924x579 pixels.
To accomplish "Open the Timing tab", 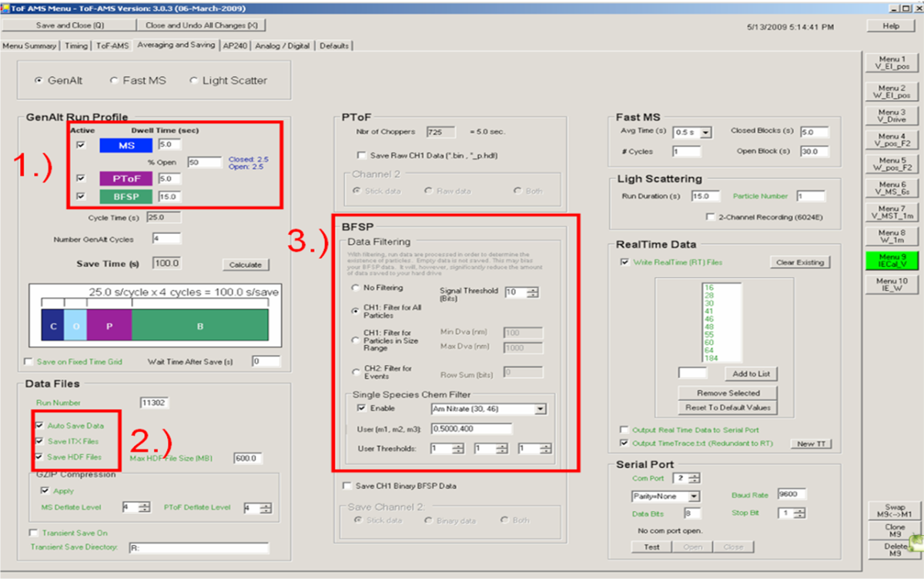I will tap(76, 45).
